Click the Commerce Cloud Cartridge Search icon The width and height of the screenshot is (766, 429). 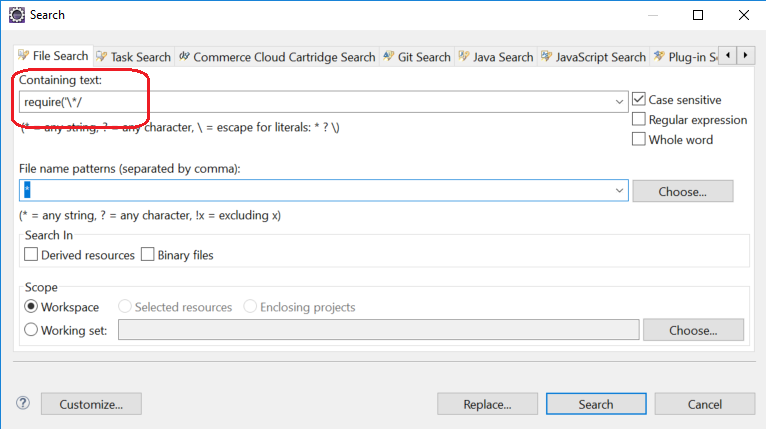point(185,57)
